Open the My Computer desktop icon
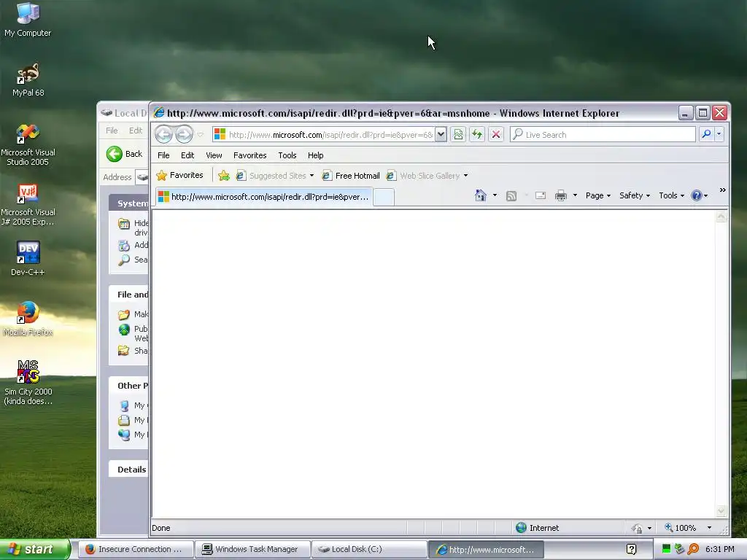The width and height of the screenshot is (747, 560). (x=28, y=20)
